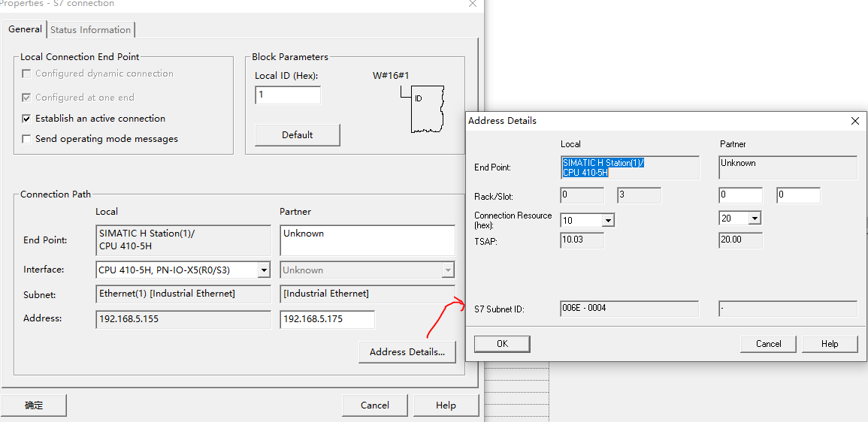Cancel the Address Details dialog
Viewport: 868px width, 422px height.
coord(768,344)
